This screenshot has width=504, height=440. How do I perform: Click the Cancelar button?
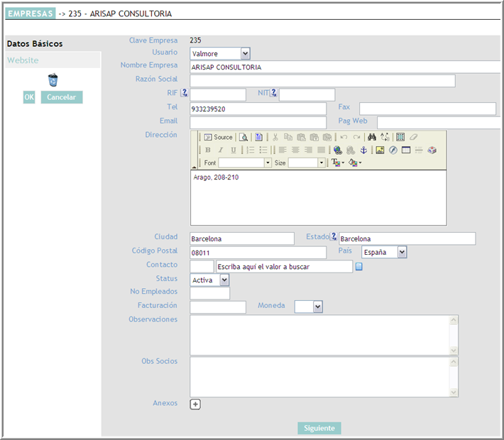click(x=61, y=97)
